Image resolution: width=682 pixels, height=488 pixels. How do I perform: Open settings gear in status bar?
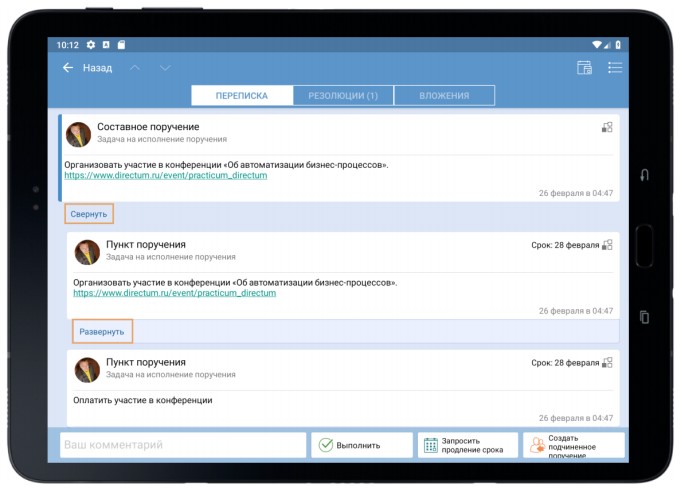coord(90,44)
